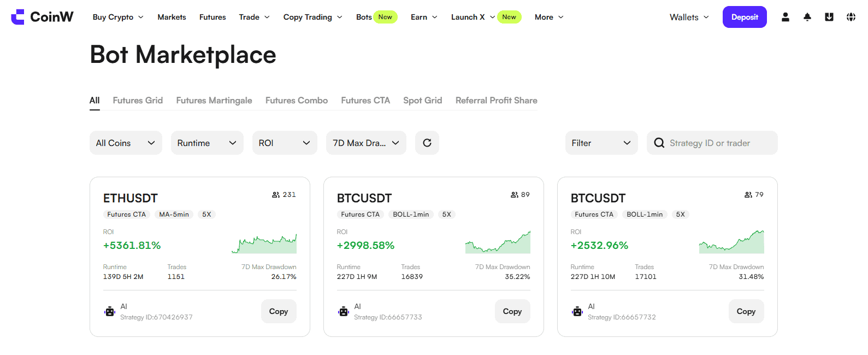Click the followers icon on BTCUSDT 79 card
868x355 pixels.
[x=748, y=195]
